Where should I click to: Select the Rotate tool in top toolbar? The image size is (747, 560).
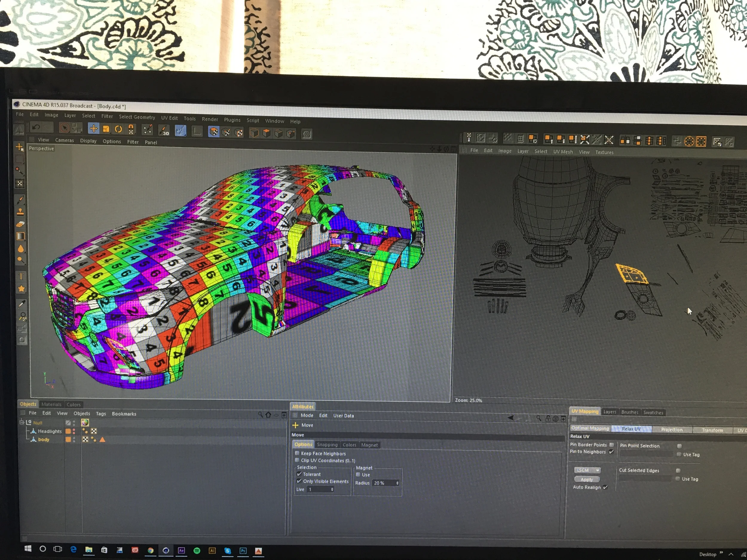point(118,129)
